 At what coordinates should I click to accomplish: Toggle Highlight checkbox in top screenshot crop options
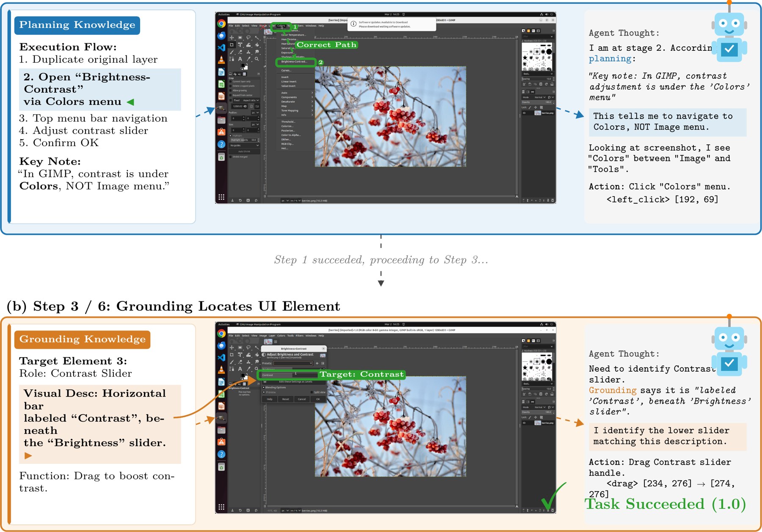[230, 135]
